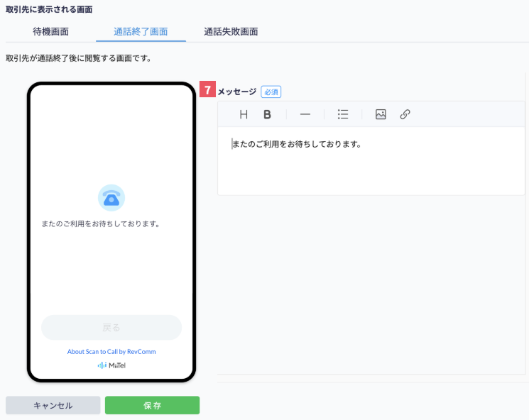Apply heading format with H icon
The width and height of the screenshot is (529, 420).
244,115
